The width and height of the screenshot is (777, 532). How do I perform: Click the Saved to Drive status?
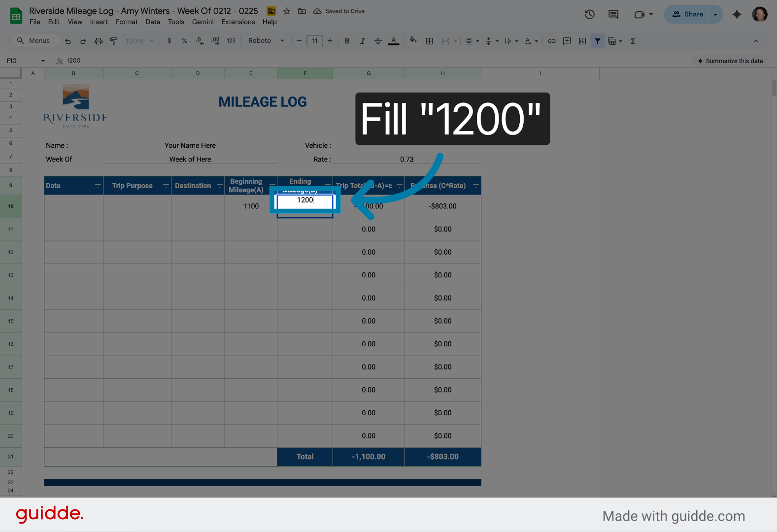pyautogui.click(x=339, y=11)
